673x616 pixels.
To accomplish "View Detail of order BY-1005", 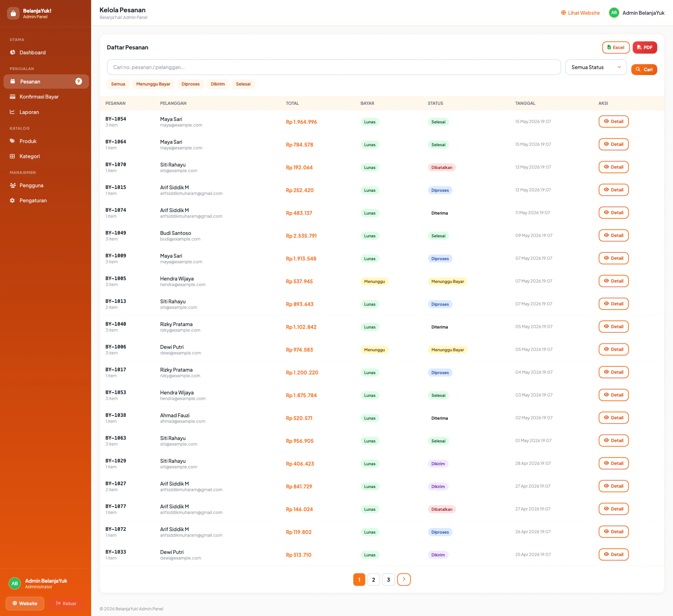I will pos(613,281).
